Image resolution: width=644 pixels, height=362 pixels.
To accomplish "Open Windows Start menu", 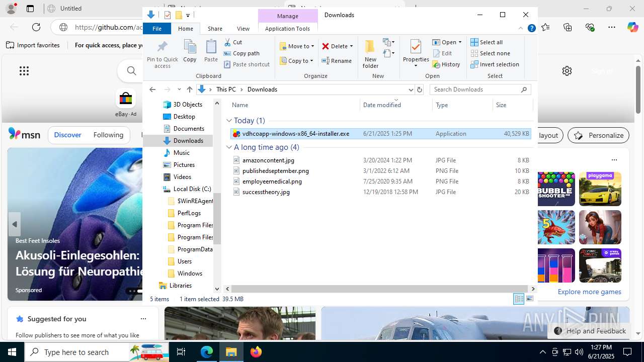I will pyautogui.click(x=12, y=352).
